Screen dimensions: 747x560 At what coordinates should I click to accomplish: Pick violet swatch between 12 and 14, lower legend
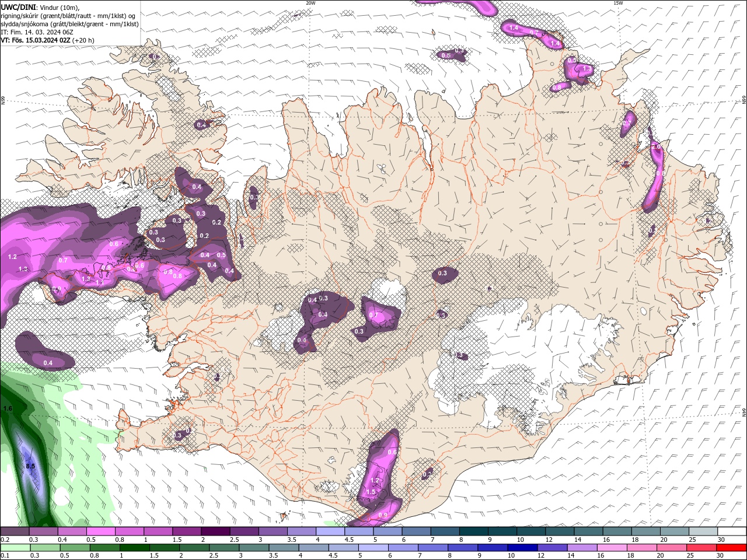coord(553,548)
